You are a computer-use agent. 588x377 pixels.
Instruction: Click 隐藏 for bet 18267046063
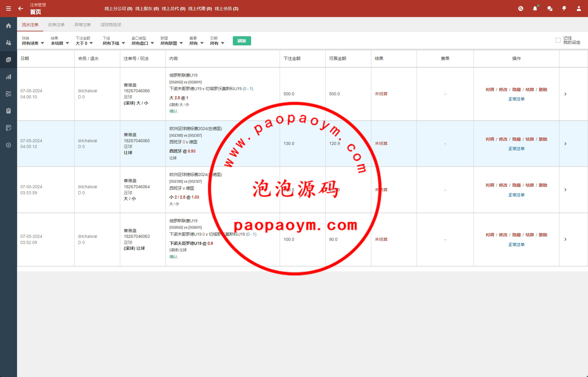516,235
